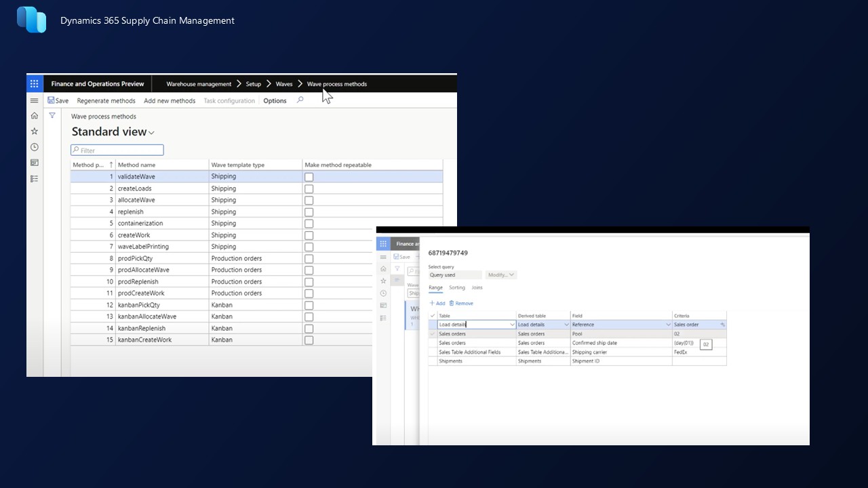Screen dimensions: 868x488
Task: Tick Make method repeatable for validateWave
Action: click(309, 177)
